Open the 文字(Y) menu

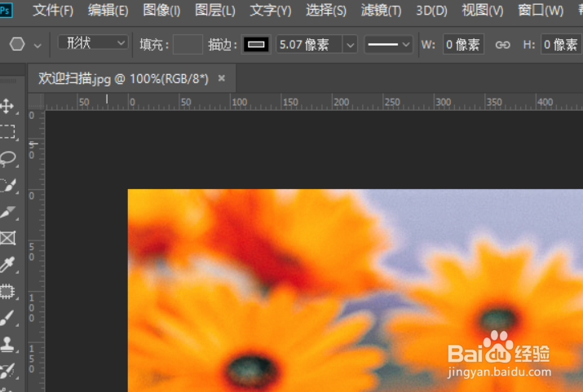(271, 11)
